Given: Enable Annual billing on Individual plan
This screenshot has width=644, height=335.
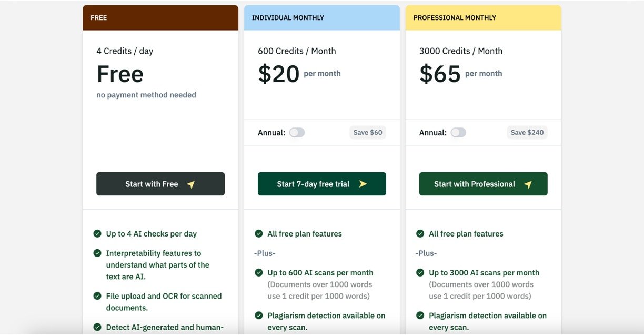Looking at the screenshot, I should [297, 132].
